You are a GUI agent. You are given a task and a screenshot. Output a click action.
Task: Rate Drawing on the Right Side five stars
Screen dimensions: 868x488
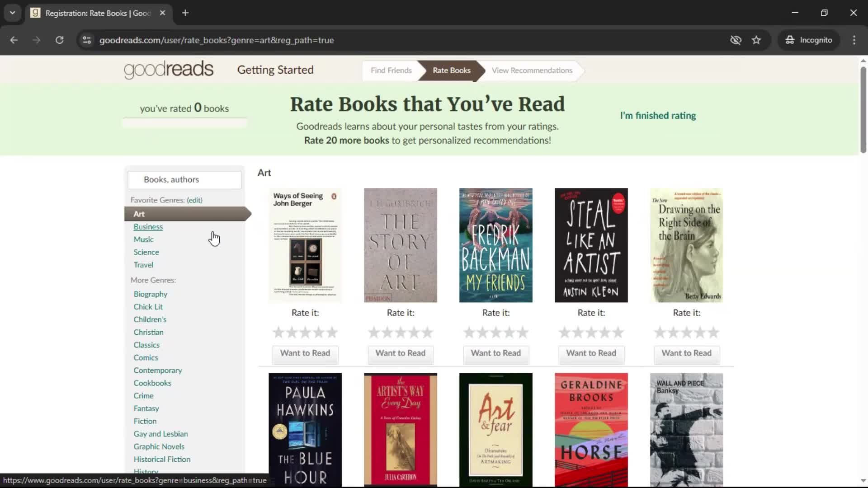coord(714,333)
